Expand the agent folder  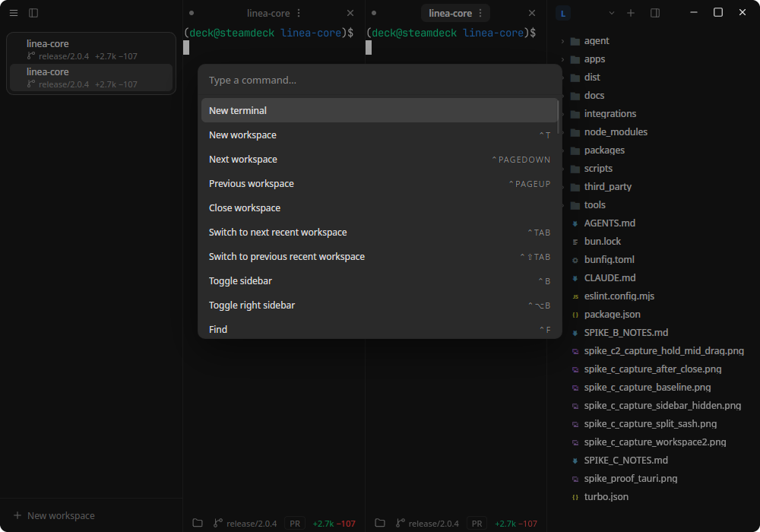562,41
